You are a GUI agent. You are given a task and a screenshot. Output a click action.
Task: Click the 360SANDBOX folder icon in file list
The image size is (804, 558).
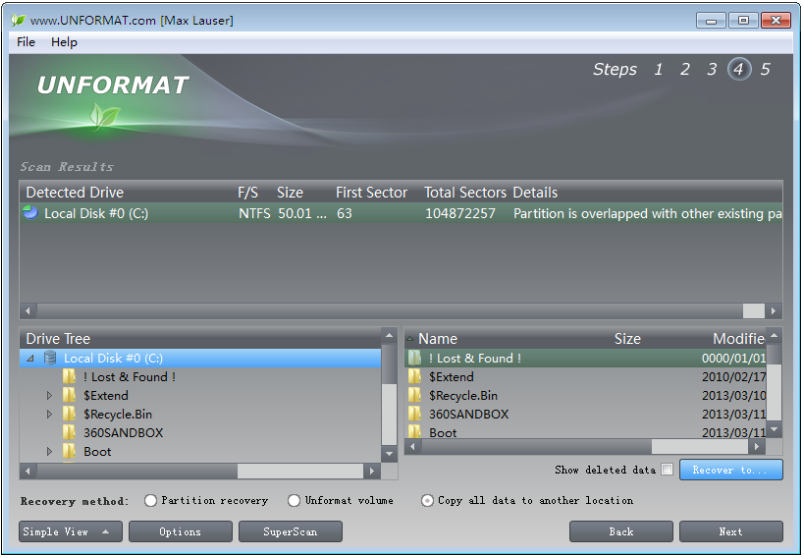pos(415,413)
